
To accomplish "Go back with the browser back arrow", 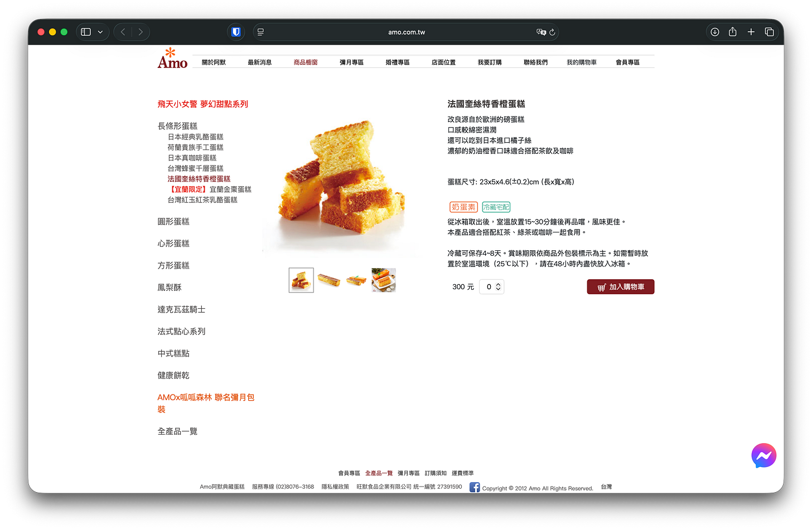I will click(123, 32).
